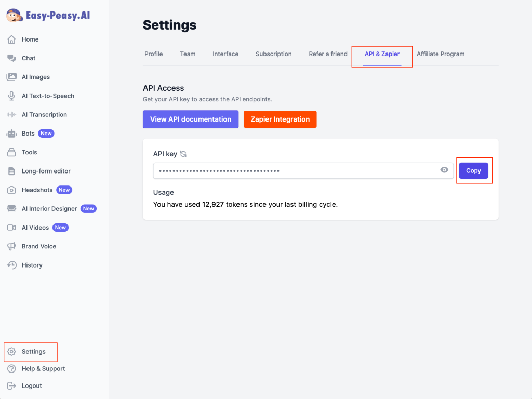Click the Home house icon in sidebar
This screenshot has height=399, width=532.
click(11, 39)
